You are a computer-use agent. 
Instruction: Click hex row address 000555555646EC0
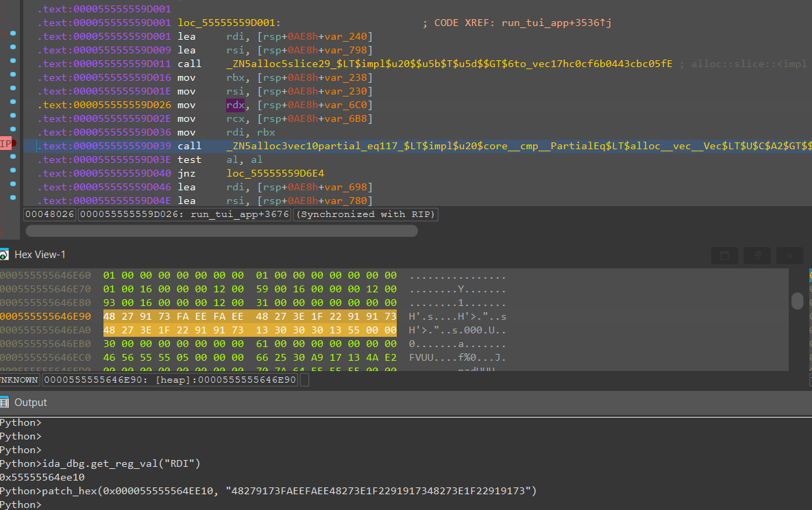click(x=46, y=357)
